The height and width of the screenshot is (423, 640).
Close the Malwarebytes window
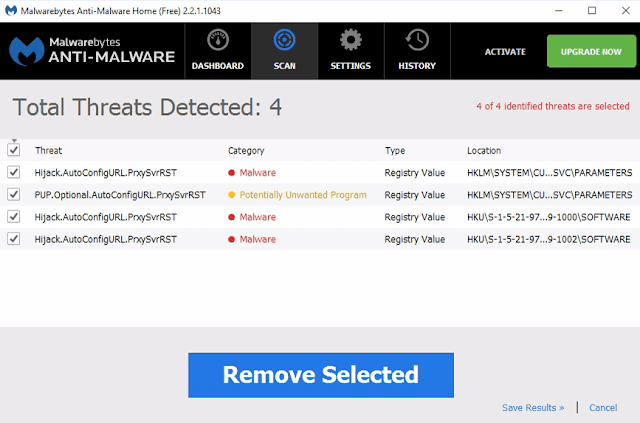click(x=625, y=11)
